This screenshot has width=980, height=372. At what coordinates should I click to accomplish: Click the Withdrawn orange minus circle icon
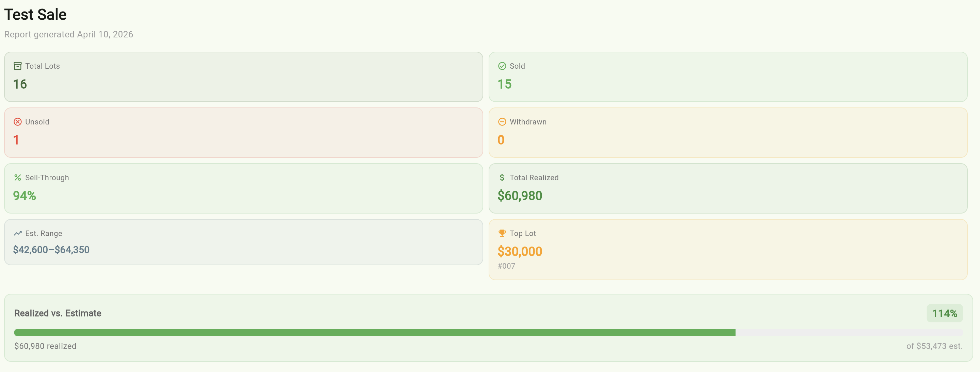click(502, 122)
